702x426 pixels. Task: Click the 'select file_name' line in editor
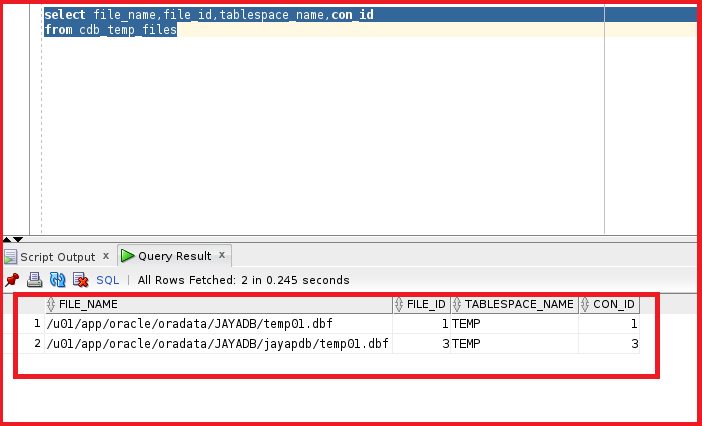click(x=209, y=15)
